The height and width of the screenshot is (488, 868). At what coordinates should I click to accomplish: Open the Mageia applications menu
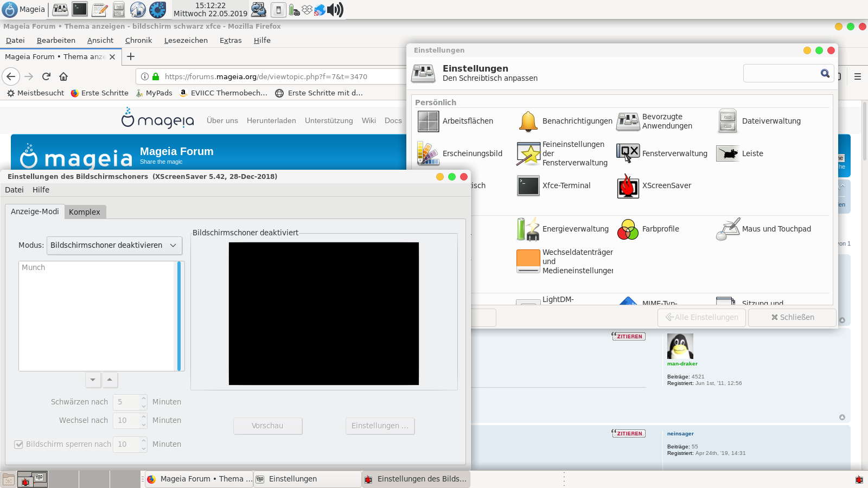(24, 9)
